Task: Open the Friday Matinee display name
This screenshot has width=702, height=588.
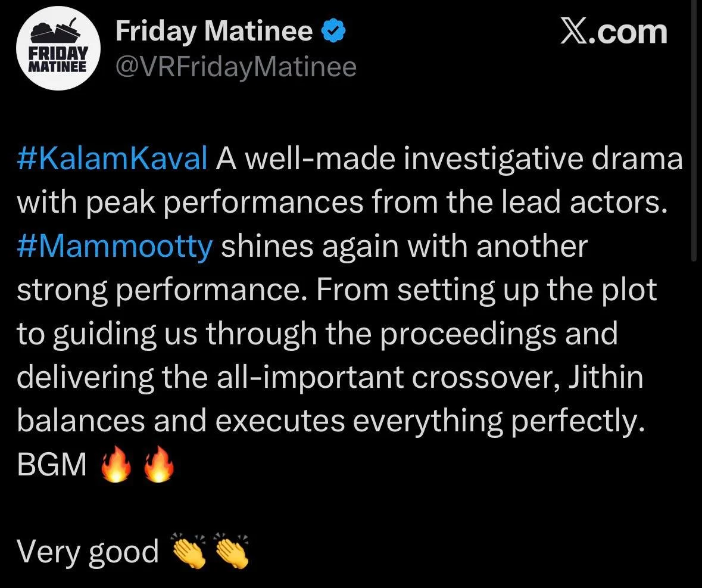Action: coord(214,32)
